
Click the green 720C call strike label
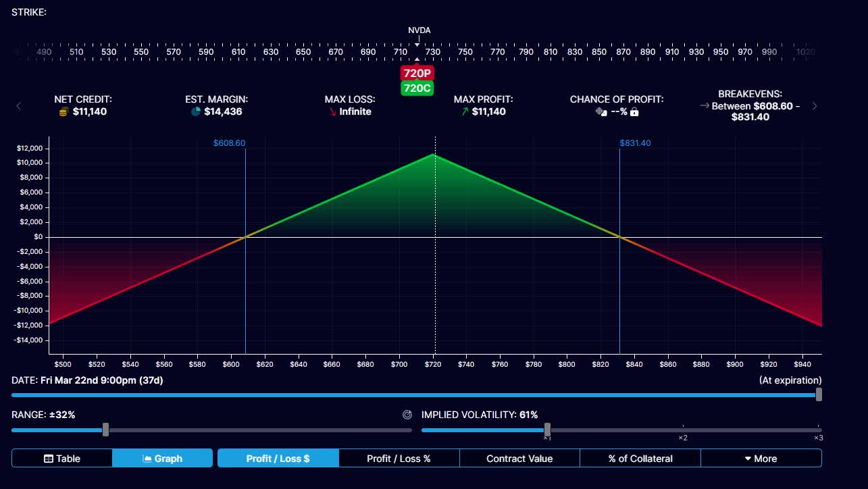click(417, 88)
